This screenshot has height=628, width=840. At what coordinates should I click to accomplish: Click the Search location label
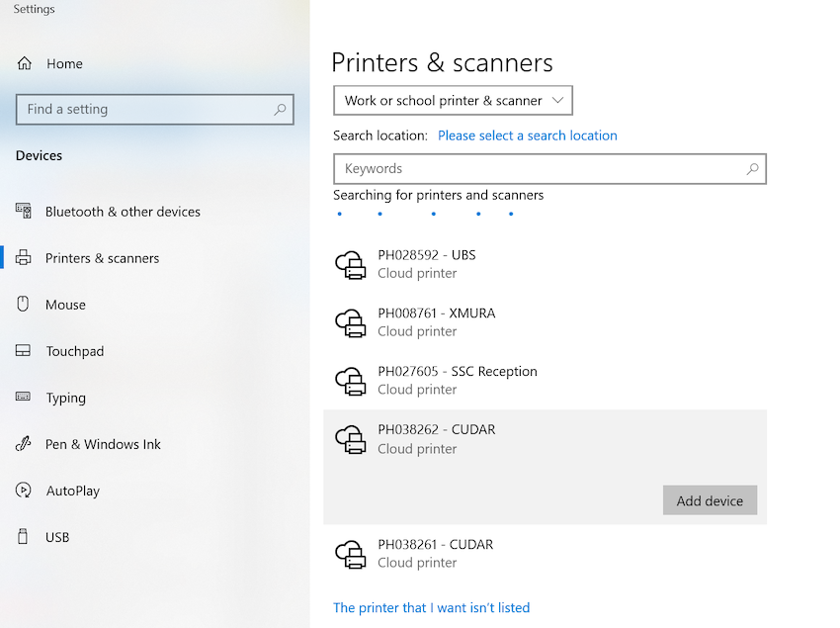(380, 135)
